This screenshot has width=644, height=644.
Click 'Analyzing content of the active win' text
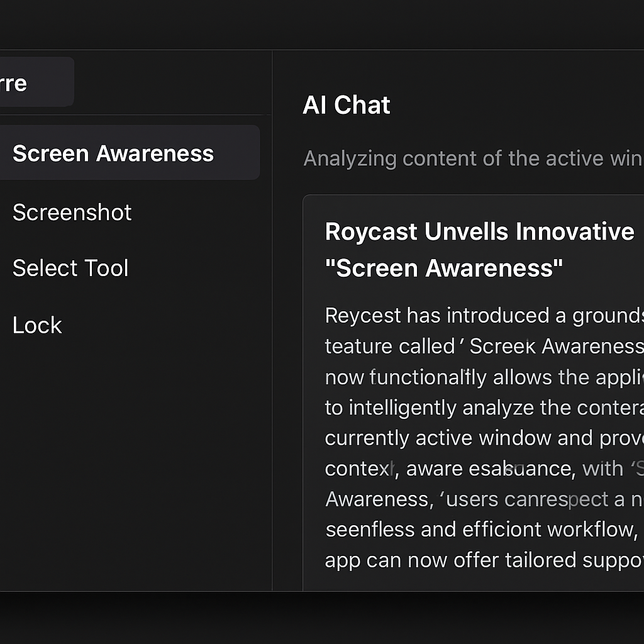pos(473,158)
